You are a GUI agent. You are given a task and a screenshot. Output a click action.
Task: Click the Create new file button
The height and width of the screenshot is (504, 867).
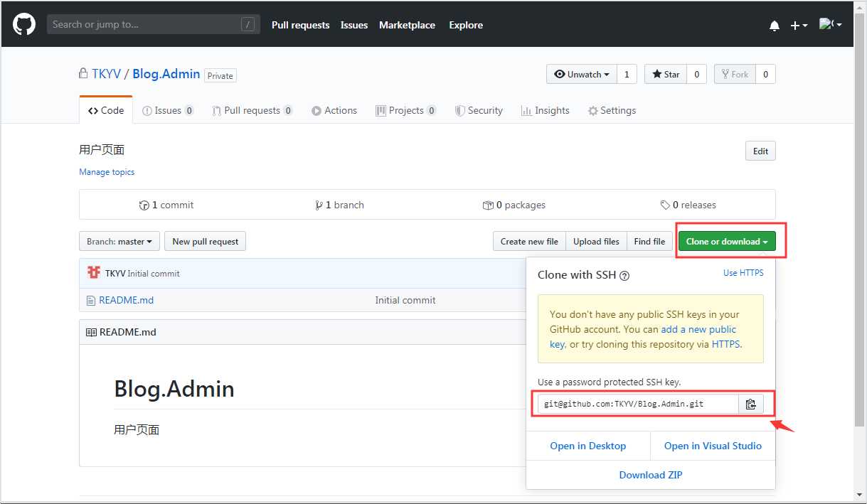(529, 241)
